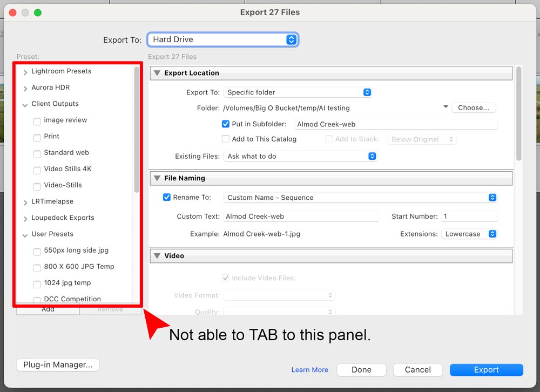Check the 800 X 600 JPG Temp preset
540x392 pixels.
point(37,268)
